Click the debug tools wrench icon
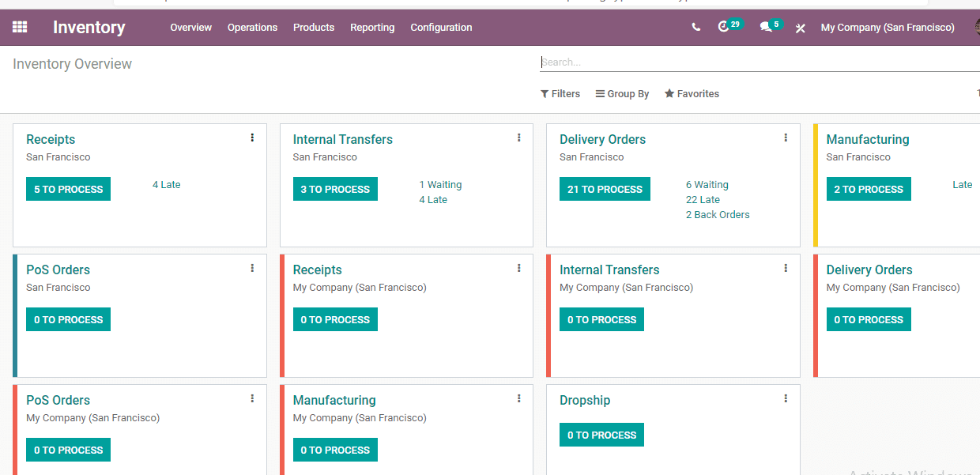980x475 pixels. pyautogui.click(x=800, y=28)
